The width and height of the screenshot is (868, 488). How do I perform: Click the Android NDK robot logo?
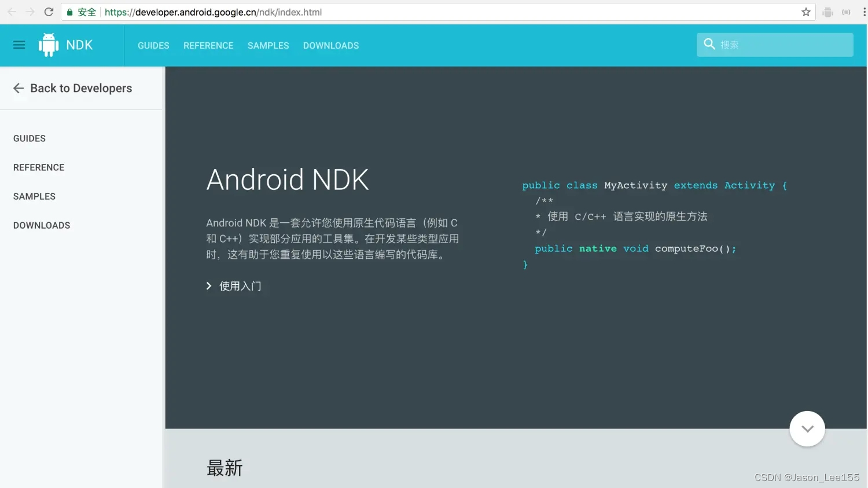[x=49, y=44]
